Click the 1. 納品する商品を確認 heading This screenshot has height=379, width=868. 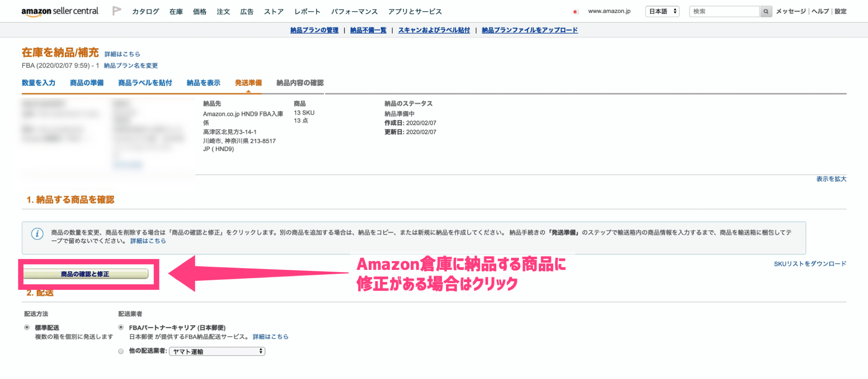point(70,199)
